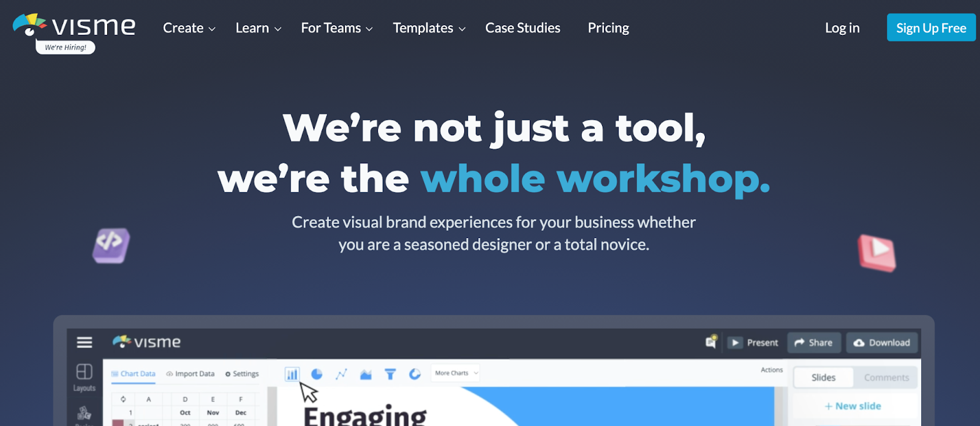The image size is (980, 426).
Task: Open the More Charts dropdown
Action: 456,373
